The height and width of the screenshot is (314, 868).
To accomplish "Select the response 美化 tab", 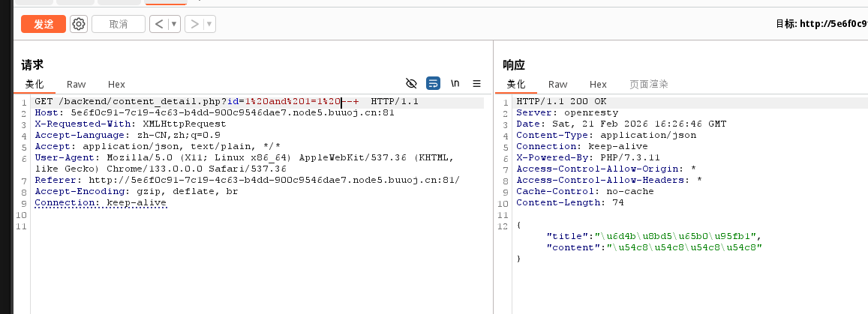I will pos(516,84).
